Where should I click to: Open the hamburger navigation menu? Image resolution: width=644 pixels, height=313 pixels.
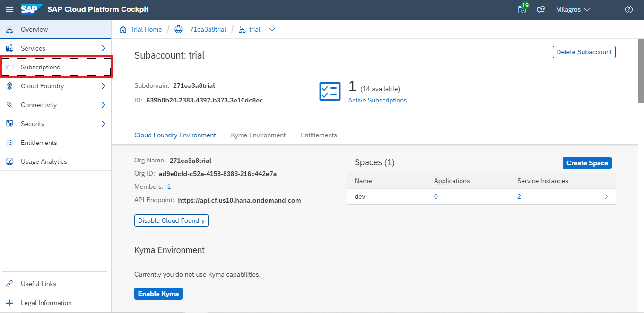[x=9, y=9]
